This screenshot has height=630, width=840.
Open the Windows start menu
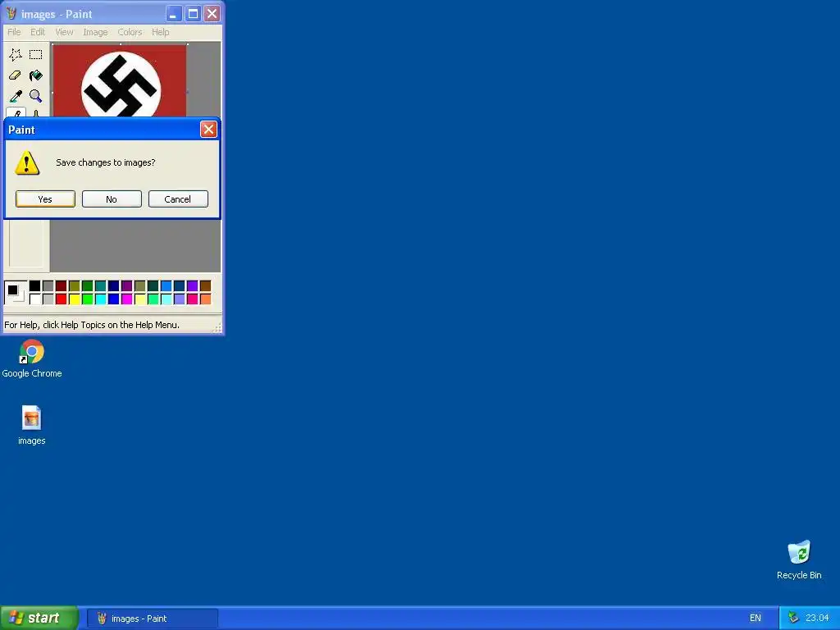pos(39,618)
